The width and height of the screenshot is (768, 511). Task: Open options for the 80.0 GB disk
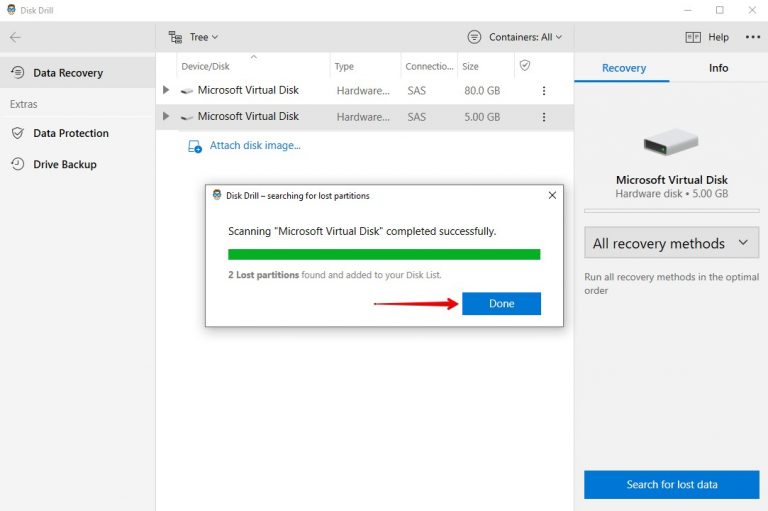coord(544,90)
